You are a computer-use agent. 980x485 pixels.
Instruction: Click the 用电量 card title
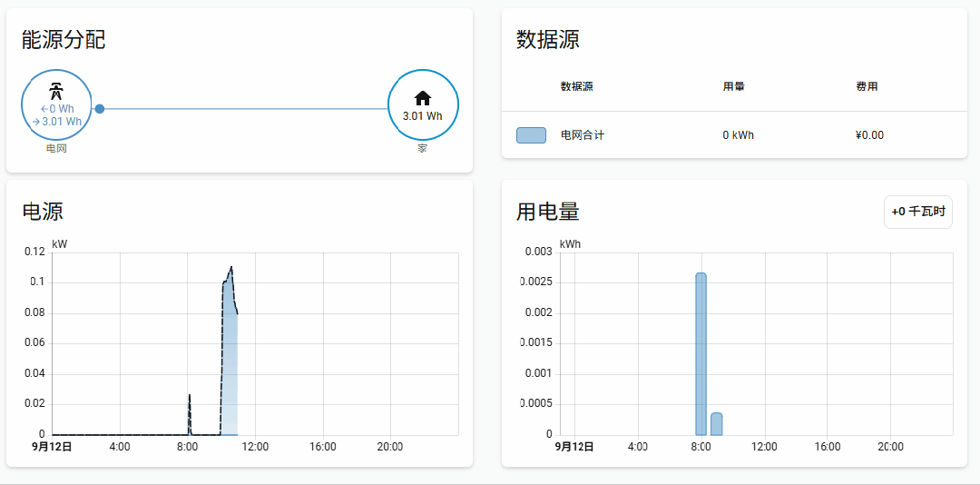pos(548,213)
